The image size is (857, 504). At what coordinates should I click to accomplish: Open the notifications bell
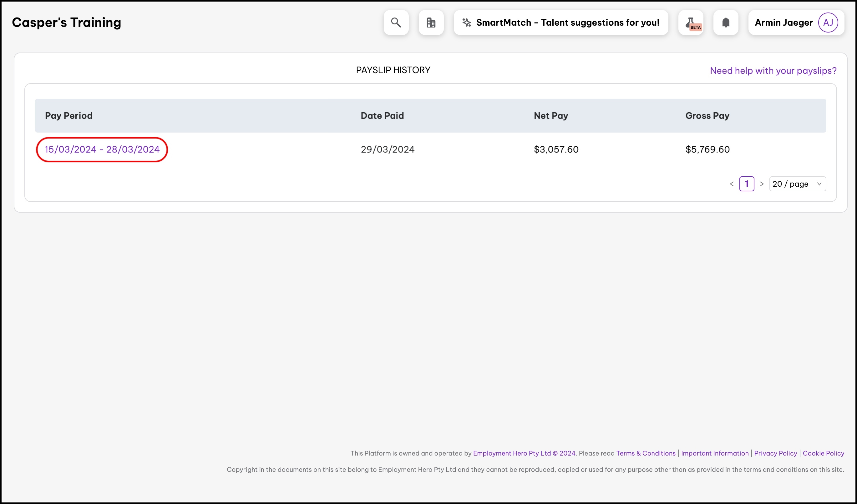click(x=725, y=23)
